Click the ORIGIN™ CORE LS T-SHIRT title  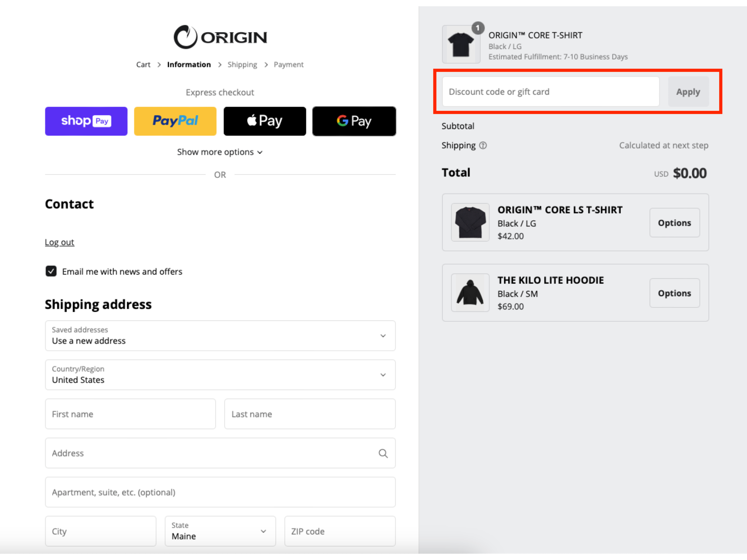pyautogui.click(x=560, y=210)
